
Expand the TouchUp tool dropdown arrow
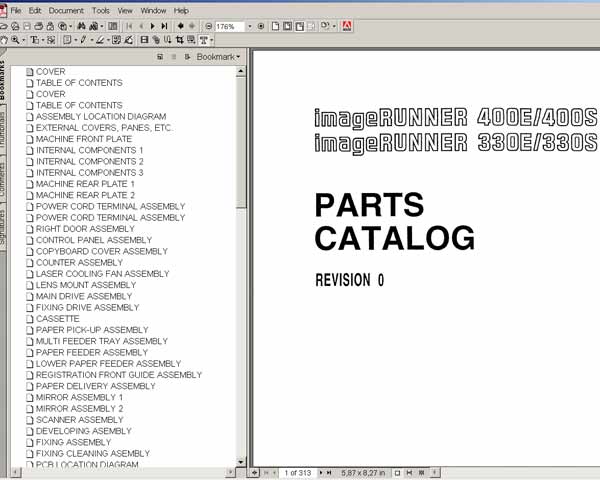click(212, 40)
